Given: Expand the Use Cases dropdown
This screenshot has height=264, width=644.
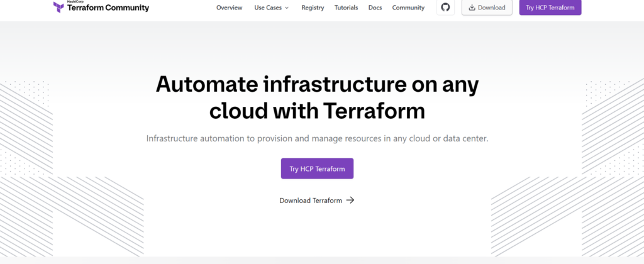Looking at the screenshot, I should click(x=272, y=8).
